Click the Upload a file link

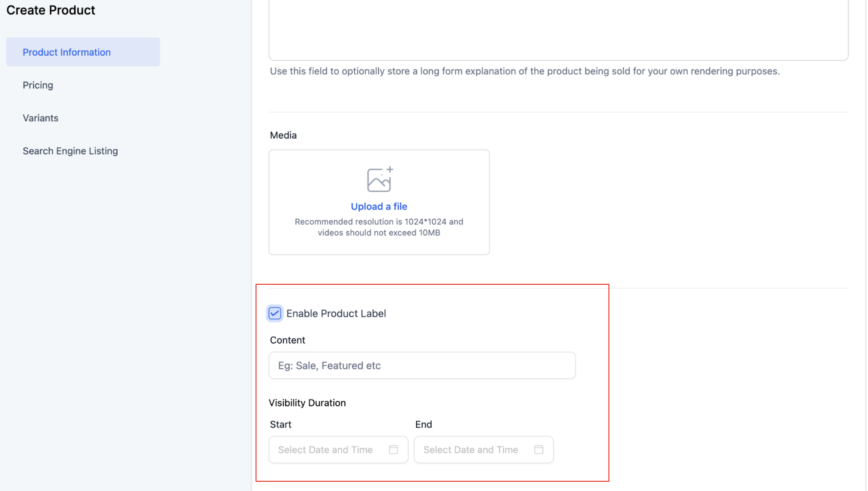379,206
